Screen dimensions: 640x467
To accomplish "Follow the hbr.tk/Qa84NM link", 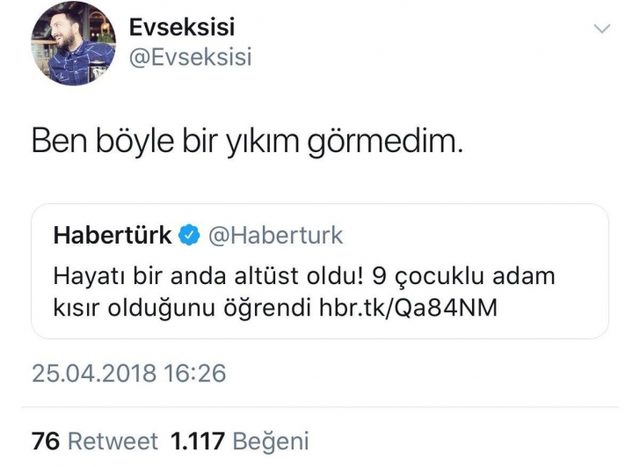I will point(408,307).
